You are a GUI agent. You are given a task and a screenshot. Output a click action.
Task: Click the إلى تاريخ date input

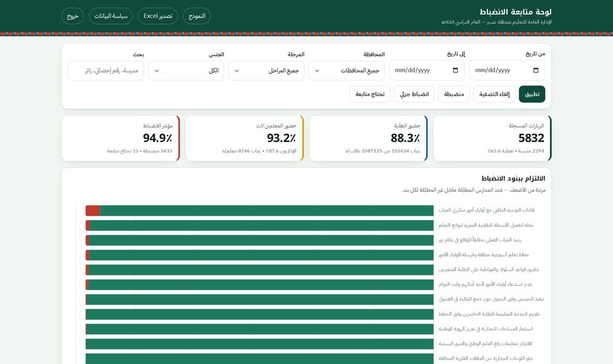coord(427,70)
